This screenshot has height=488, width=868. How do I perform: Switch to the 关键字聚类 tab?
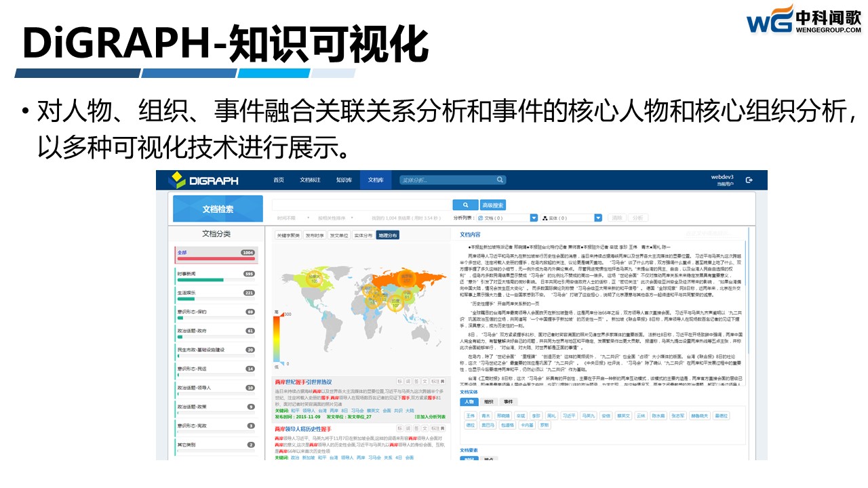click(x=288, y=235)
